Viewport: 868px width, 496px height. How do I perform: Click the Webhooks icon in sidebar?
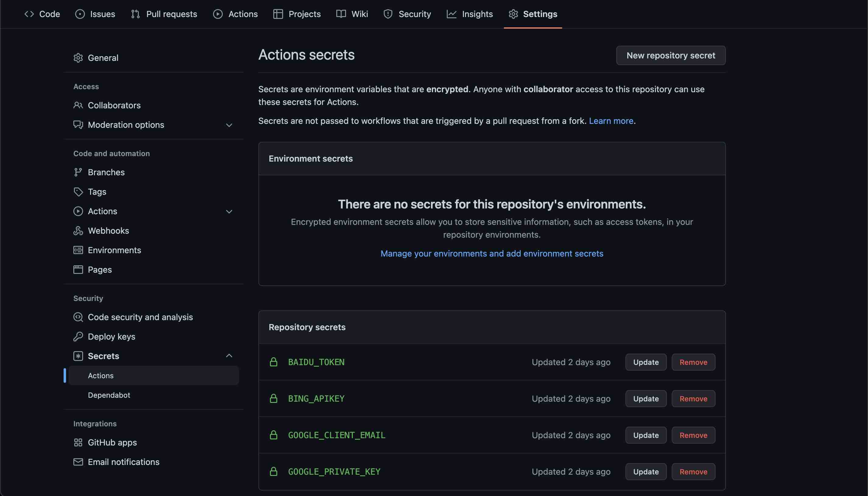point(78,231)
